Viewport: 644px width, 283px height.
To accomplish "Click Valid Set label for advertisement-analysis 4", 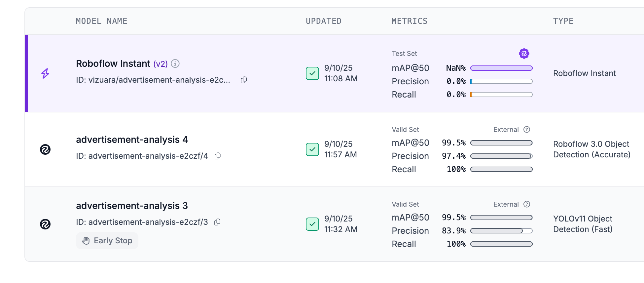I will pyautogui.click(x=405, y=130).
